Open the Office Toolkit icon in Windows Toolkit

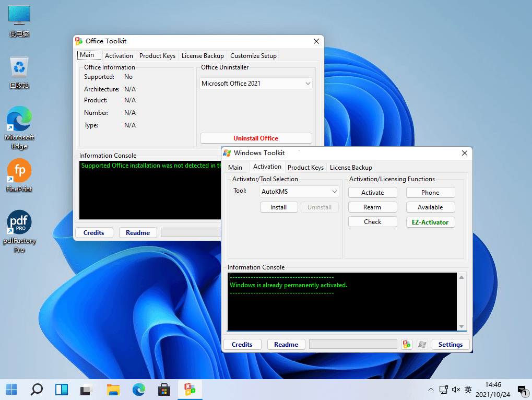click(407, 344)
